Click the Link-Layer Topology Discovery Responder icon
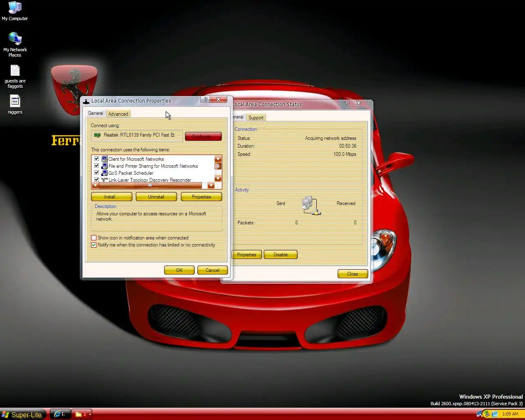The height and width of the screenshot is (420, 525). [105, 180]
